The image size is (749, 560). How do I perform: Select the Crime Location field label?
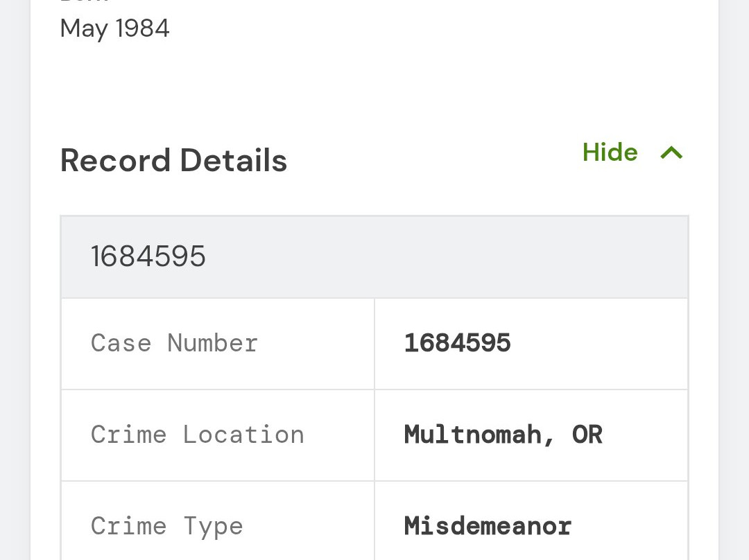point(197,435)
